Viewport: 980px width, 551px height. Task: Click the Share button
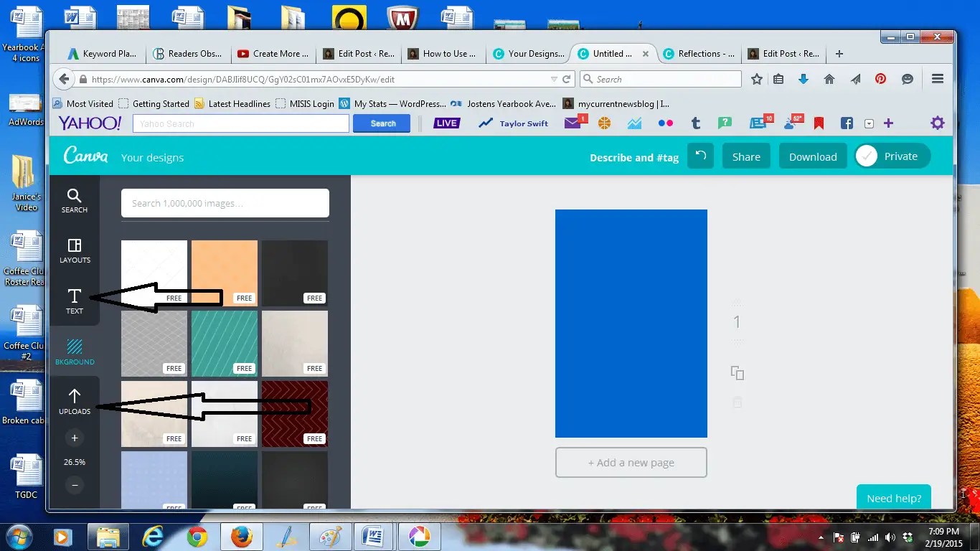click(x=746, y=156)
